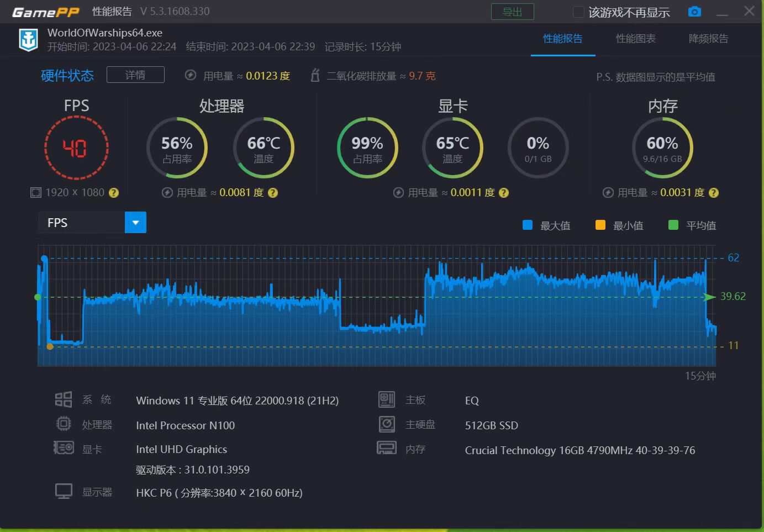Click the Crucial Technology 16GB memory text
Image resolution: width=764 pixels, height=532 pixels.
click(580, 450)
